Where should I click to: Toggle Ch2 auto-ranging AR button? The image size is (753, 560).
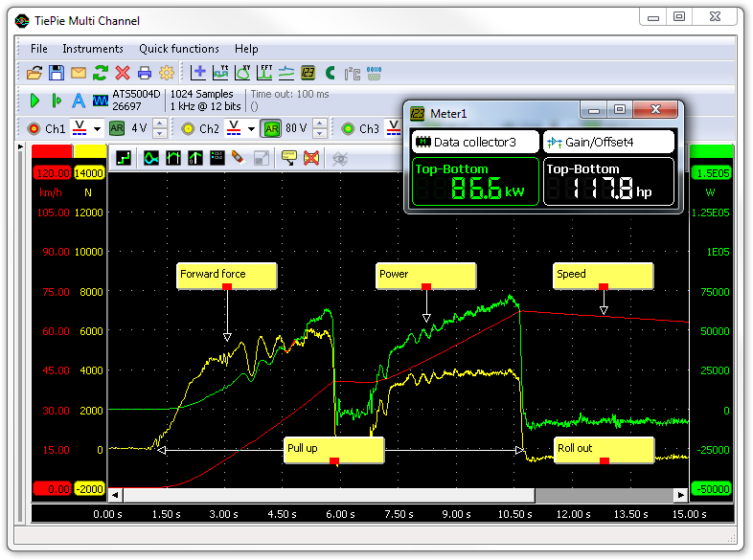[271, 128]
